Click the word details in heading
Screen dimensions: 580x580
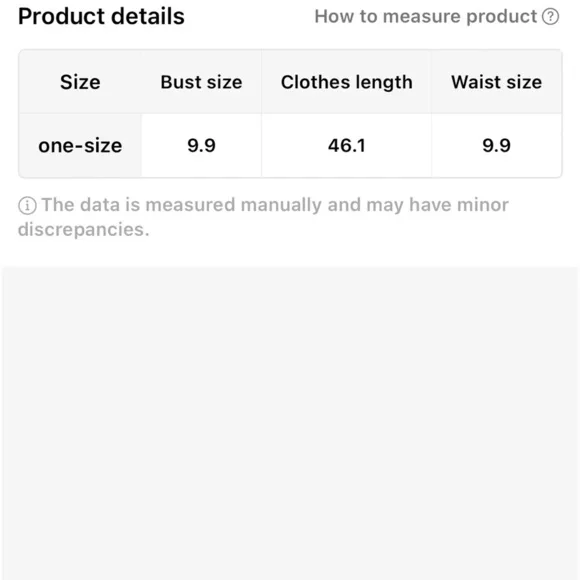coord(148,17)
